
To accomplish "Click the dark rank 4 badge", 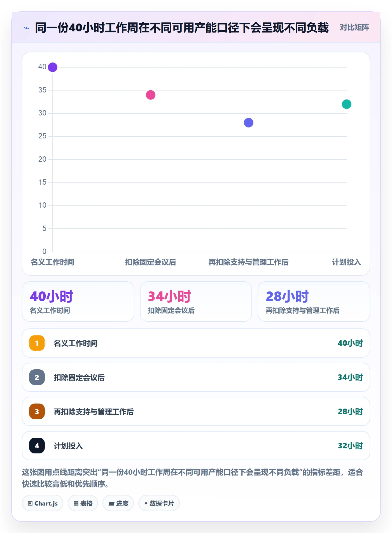I will click(37, 446).
